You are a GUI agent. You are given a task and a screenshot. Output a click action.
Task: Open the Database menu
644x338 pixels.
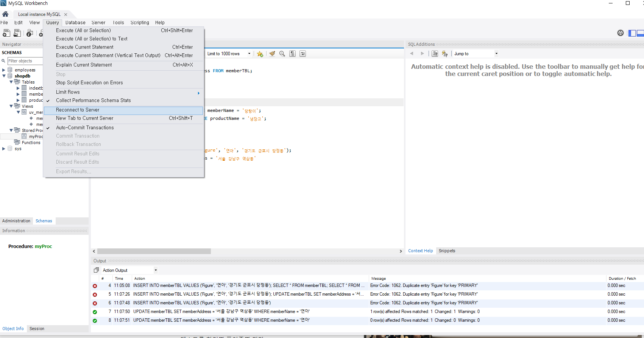click(75, 23)
